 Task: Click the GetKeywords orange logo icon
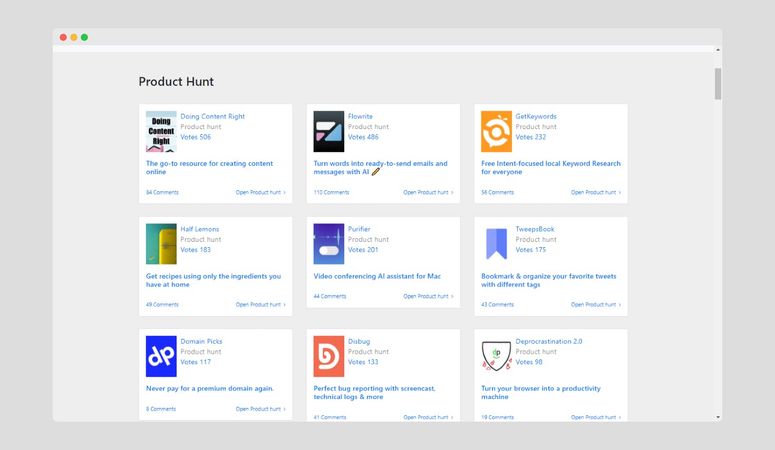496,132
